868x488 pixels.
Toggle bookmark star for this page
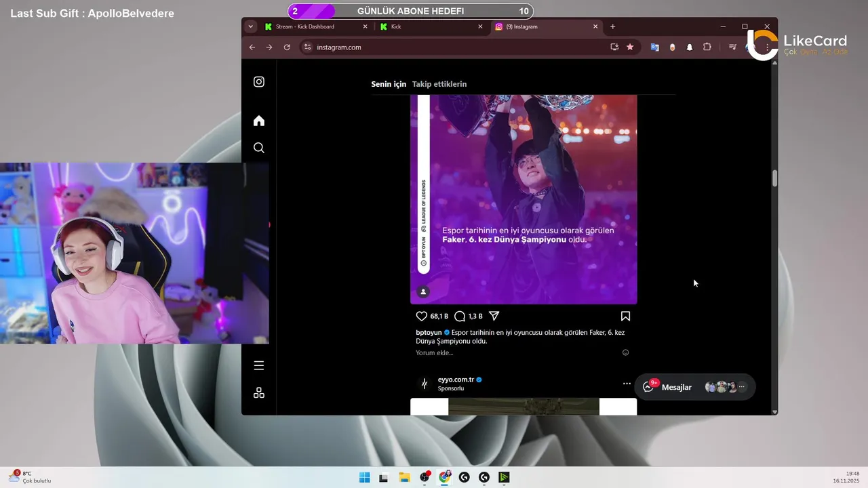(x=630, y=47)
